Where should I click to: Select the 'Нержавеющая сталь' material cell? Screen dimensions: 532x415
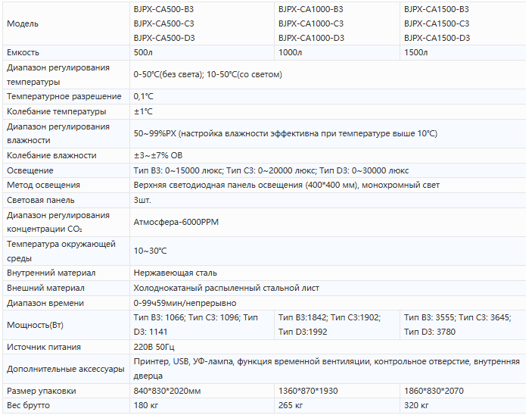(328, 273)
